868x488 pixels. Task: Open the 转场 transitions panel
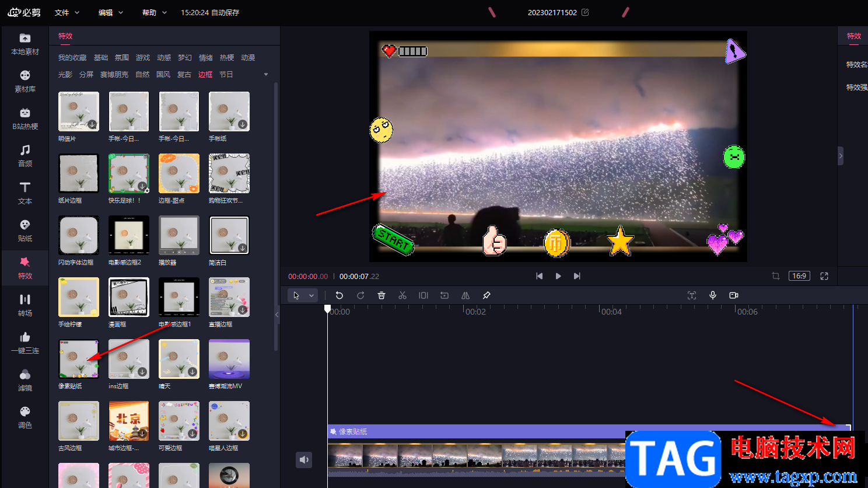tap(25, 306)
